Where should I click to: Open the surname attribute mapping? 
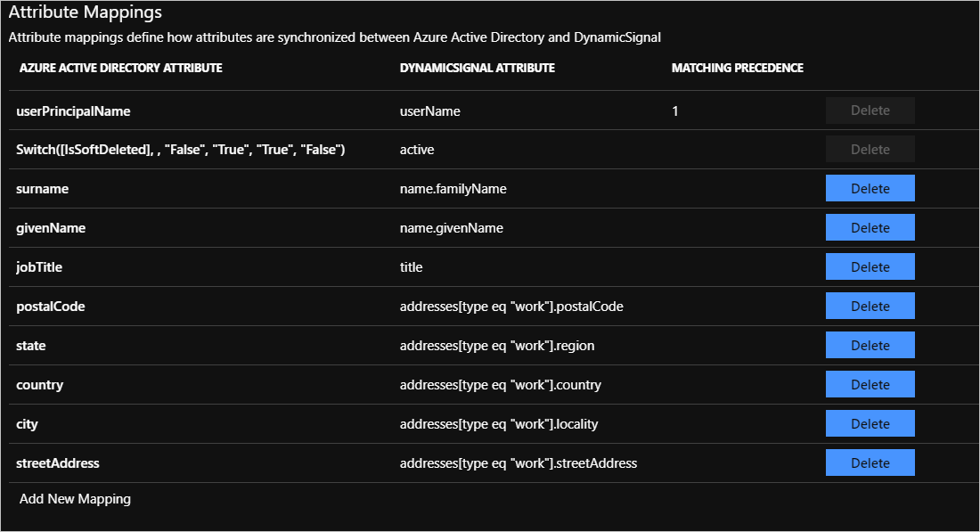43,189
